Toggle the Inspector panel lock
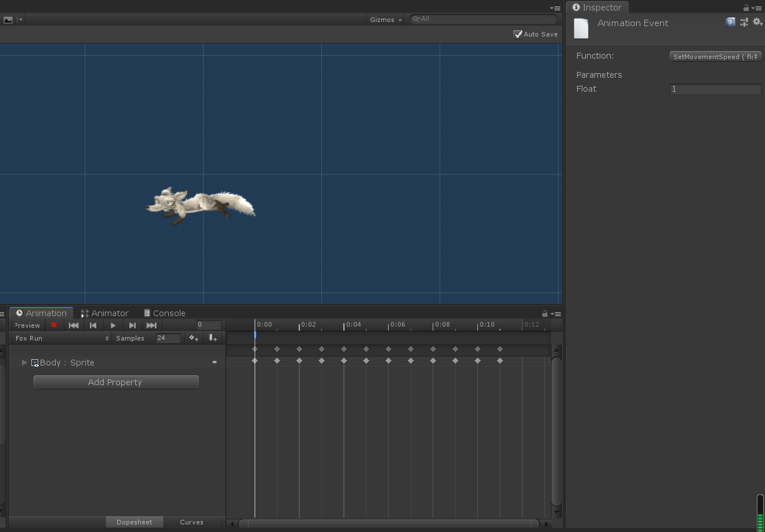 coord(746,8)
